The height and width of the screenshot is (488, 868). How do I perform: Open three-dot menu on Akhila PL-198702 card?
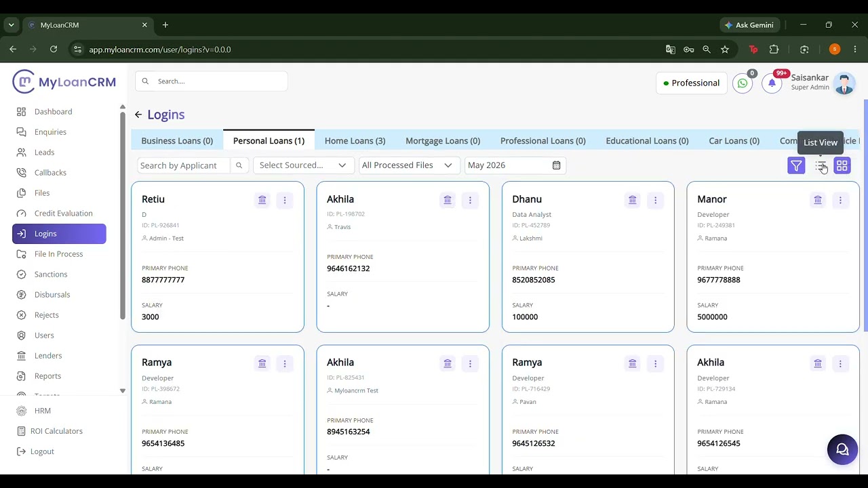(470, 200)
